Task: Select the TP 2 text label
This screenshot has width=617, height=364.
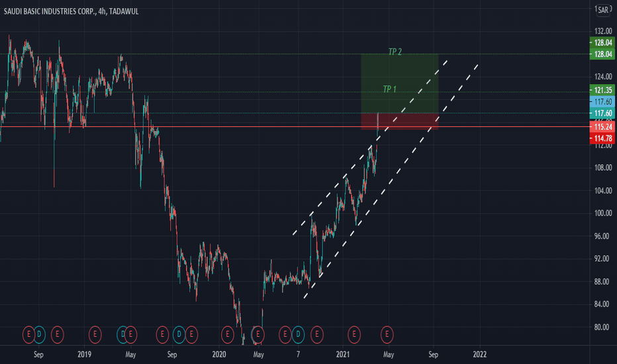Action: (395, 52)
